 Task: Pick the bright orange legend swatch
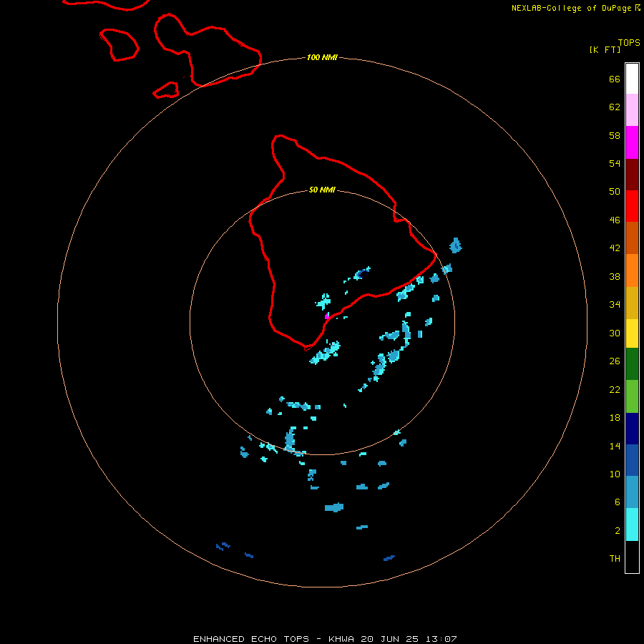(632, 270)
